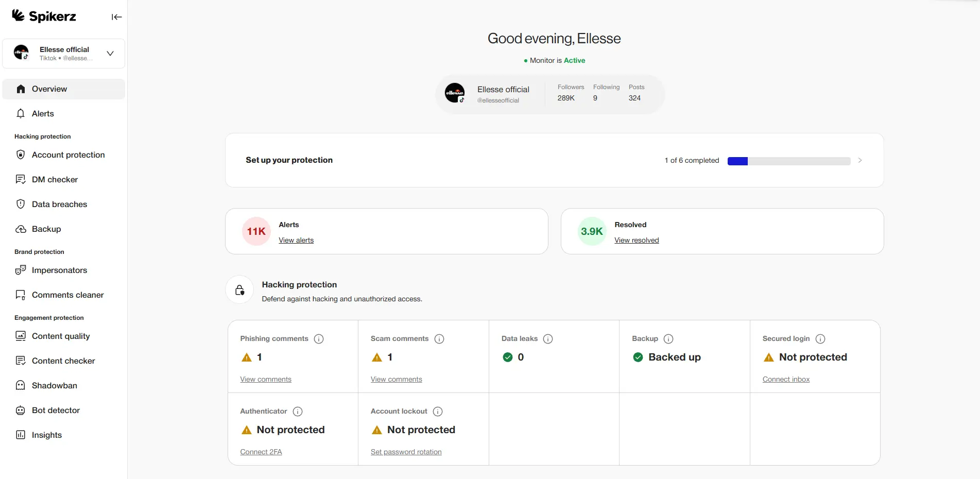Click the Content quality icon
The width and height of the screenshot is (980, 479).
[21, 336]
